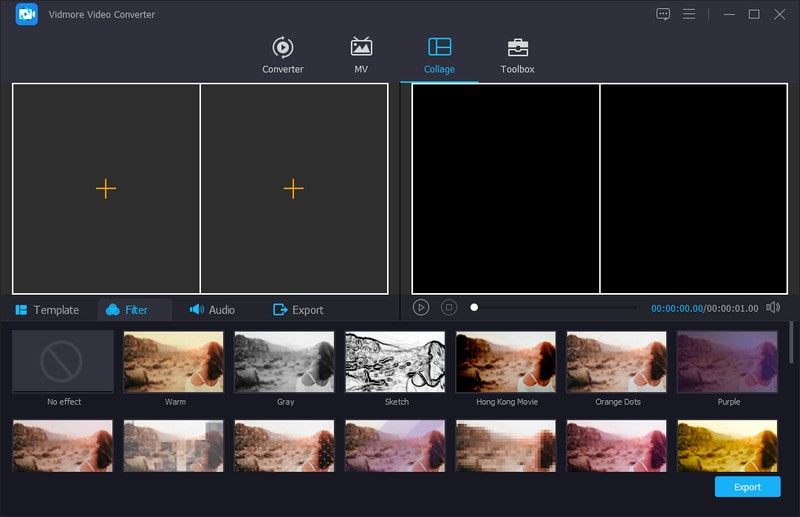The height and width of the screenshot is (517, 800).
Task: Click the preview playback progress slider
Action: (555, 308)
